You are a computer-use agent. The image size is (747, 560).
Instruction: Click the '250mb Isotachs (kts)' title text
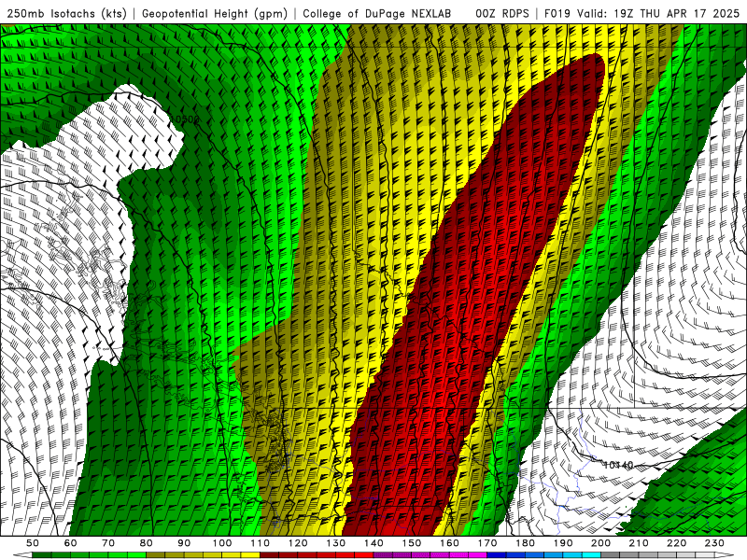coord(66,14)
